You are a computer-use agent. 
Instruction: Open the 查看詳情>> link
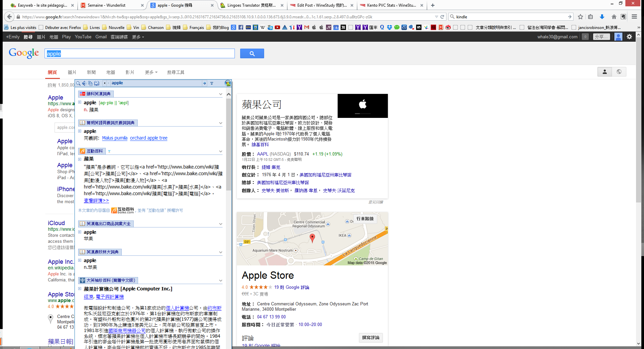pos(96,200)
